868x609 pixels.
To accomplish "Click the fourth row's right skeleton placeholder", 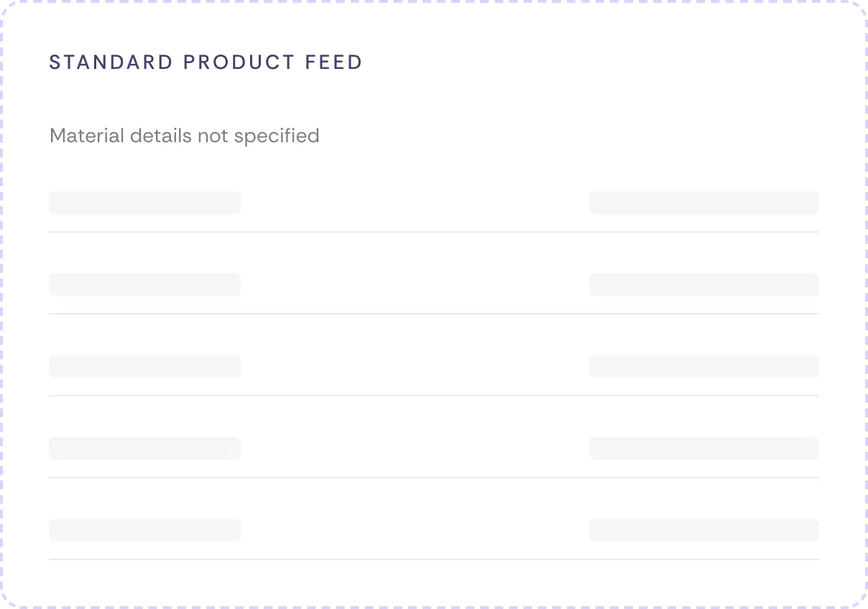I will (x=704, y=448).
